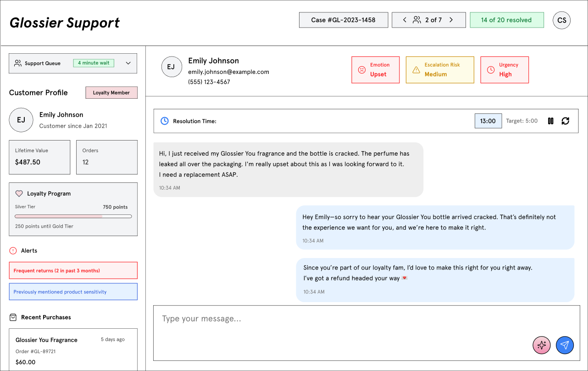Click the people icon beside 2 of 7
The height and width of the screenshot is (371, 588).
coord(417,20)
